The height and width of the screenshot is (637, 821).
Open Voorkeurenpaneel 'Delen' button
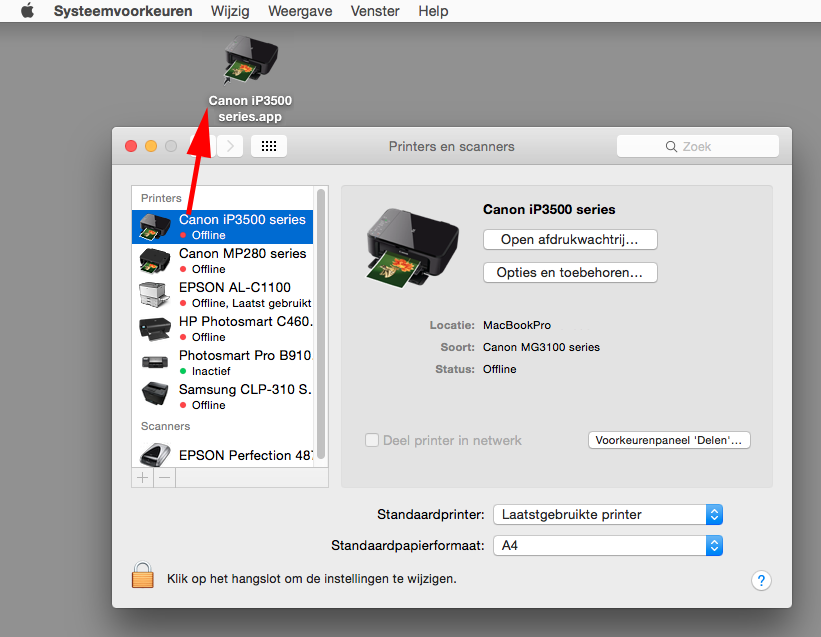click(669, 440)
